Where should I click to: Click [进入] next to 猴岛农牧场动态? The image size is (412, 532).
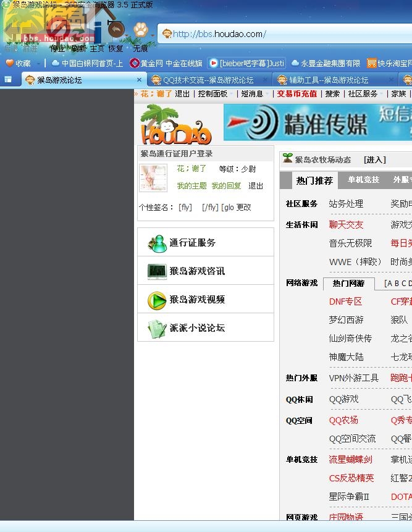pyautogui.click(x=375, y=160)
